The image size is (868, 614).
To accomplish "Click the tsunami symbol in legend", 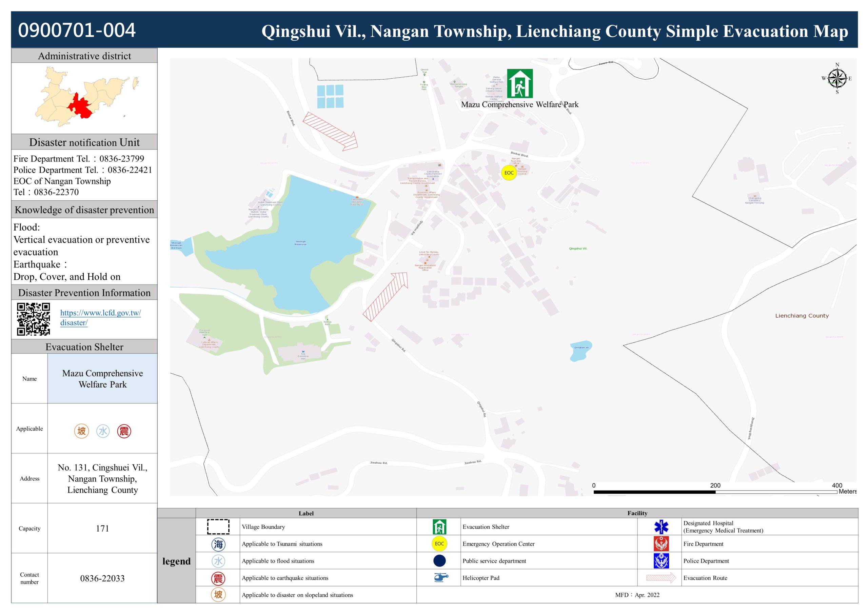I will pos(218,544).
